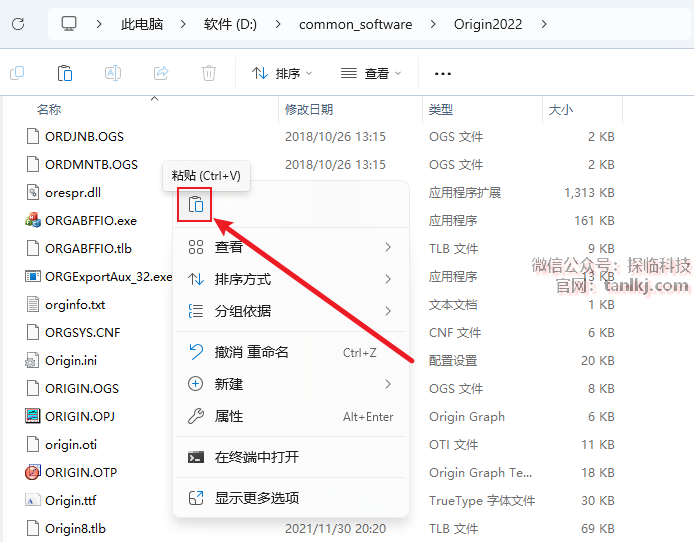Open 排序方式 submenu in context menu
The image size is (694, 542).
[291, 279]
